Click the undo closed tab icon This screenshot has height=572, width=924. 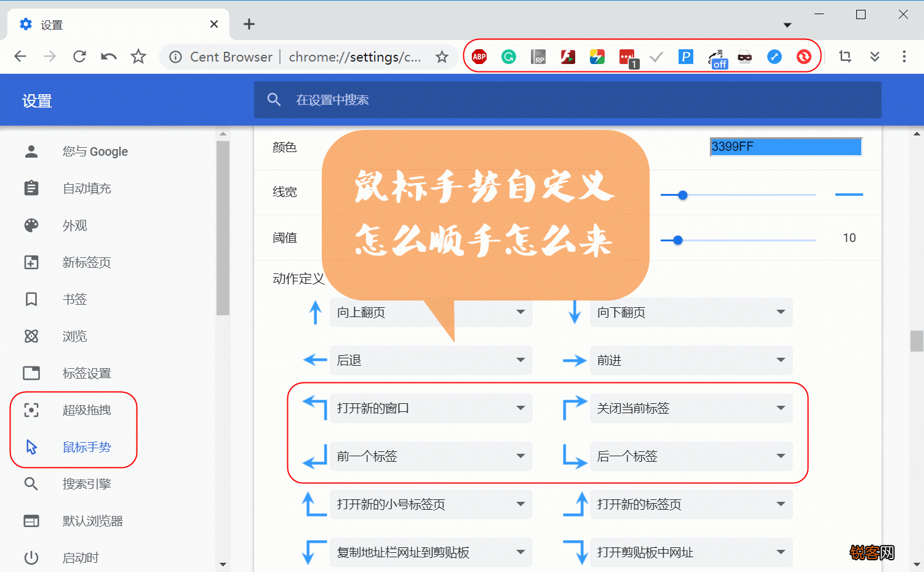[x=109, y=57]
